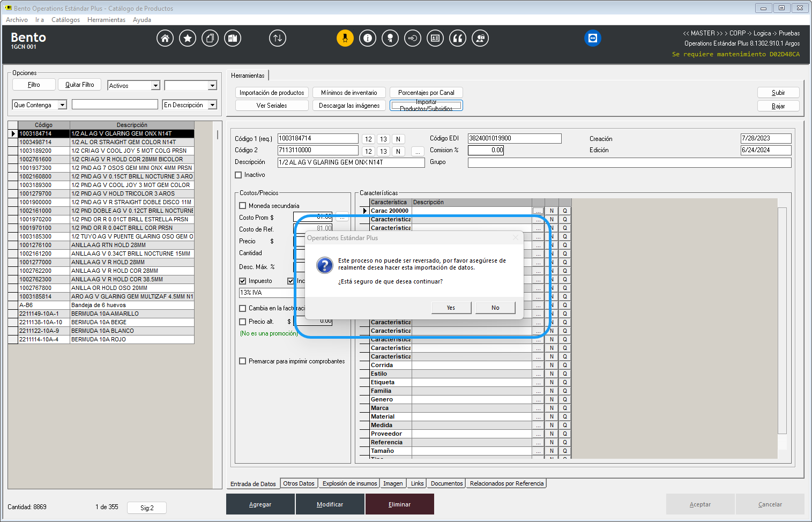
Task: Click No in the confirmation dialog
Action: coord(495,308)
